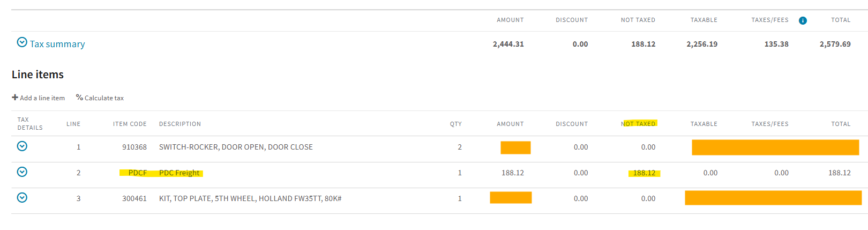Screen dimensions: 868x230
Task: Click Calculate tax
Action: (100, 98)
